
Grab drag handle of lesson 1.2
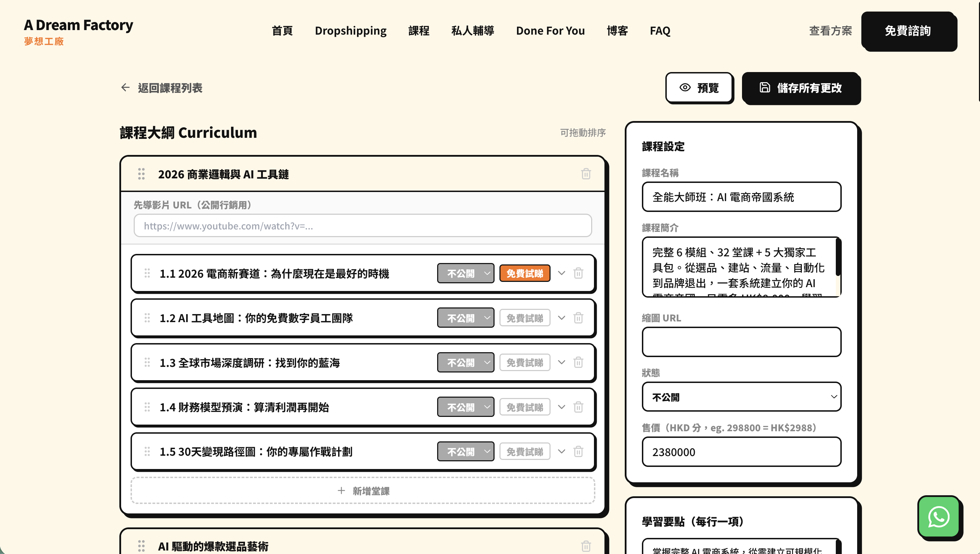[x=147, y=318]
